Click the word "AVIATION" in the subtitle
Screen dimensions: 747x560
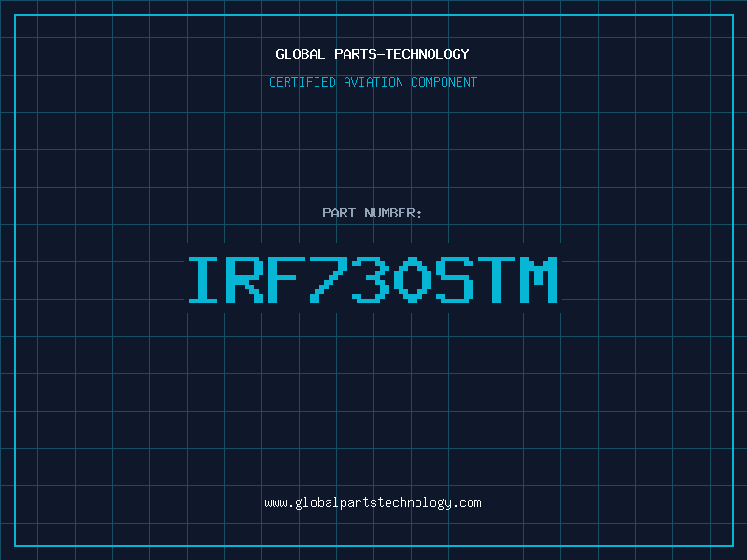point(373,82)
